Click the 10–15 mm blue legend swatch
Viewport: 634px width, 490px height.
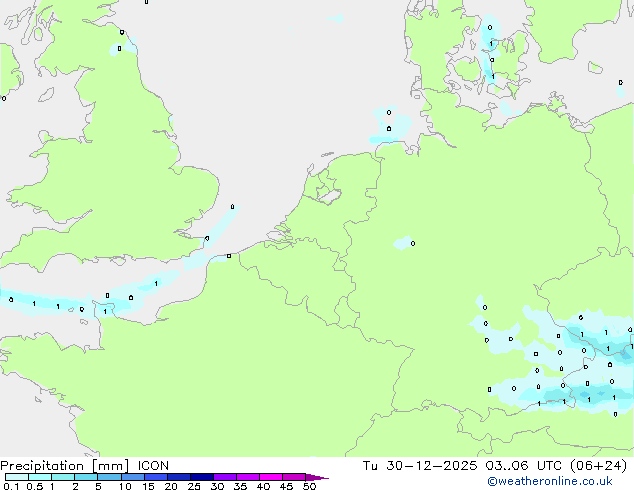[x=133, y=477]
